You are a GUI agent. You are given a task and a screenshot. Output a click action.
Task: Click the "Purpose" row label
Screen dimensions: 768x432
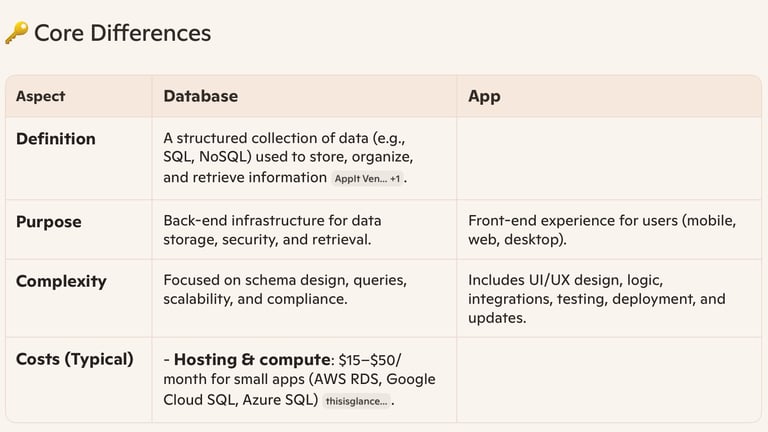point(49,221)
